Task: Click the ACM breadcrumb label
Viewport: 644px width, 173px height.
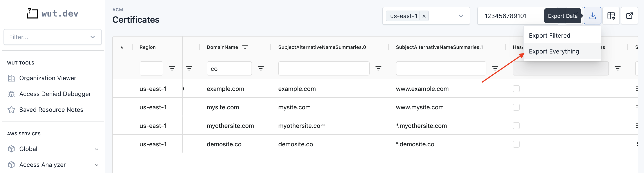Action: point(117,10)
